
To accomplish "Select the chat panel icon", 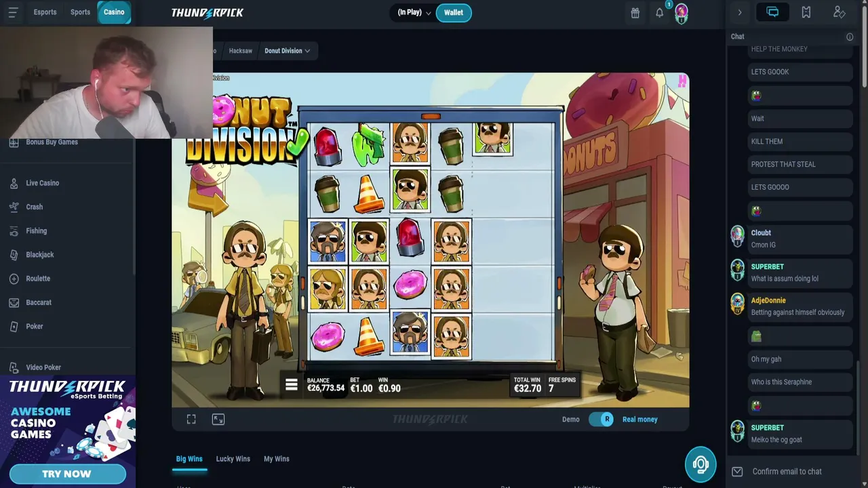I will 772,12.
